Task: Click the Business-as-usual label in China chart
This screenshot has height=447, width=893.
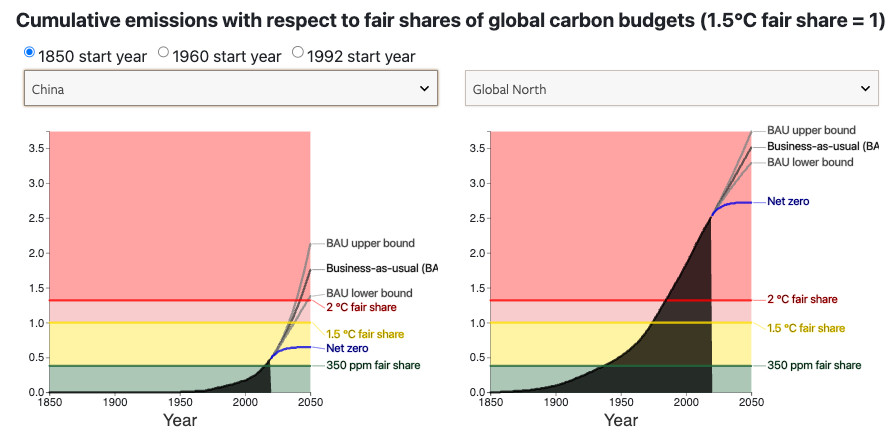Action: click(x=382, y=268)
